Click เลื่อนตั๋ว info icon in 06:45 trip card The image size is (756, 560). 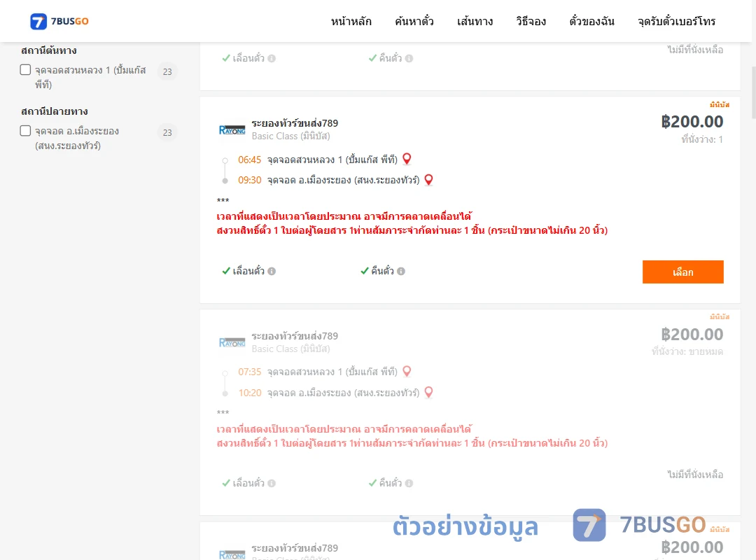272,271
